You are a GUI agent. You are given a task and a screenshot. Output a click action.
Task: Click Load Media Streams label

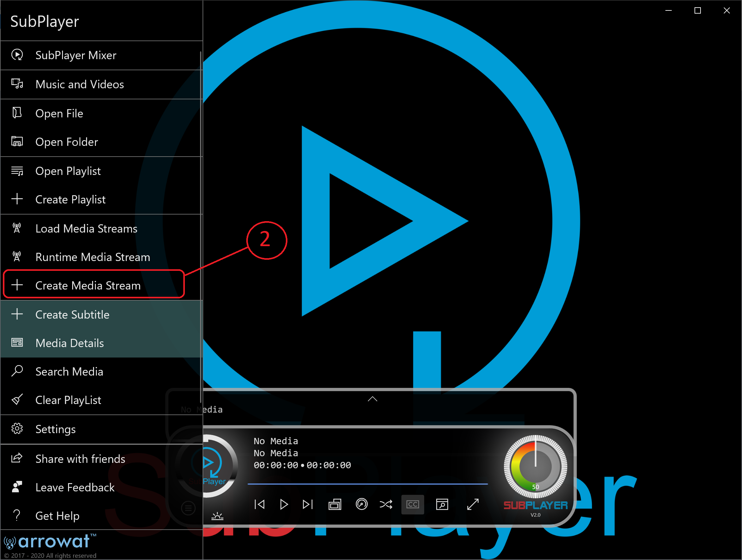86,229
